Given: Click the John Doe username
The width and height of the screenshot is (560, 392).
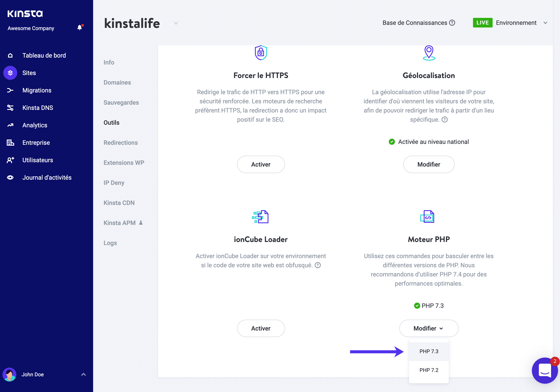Looking at the screenshot, I should pos(32,374).
